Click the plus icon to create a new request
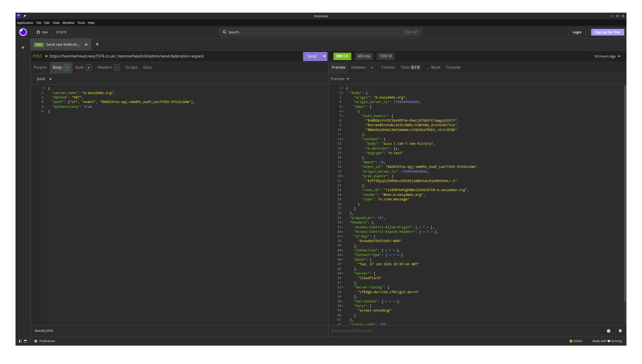This screenshot has height=364, width=642. [23, 47]
